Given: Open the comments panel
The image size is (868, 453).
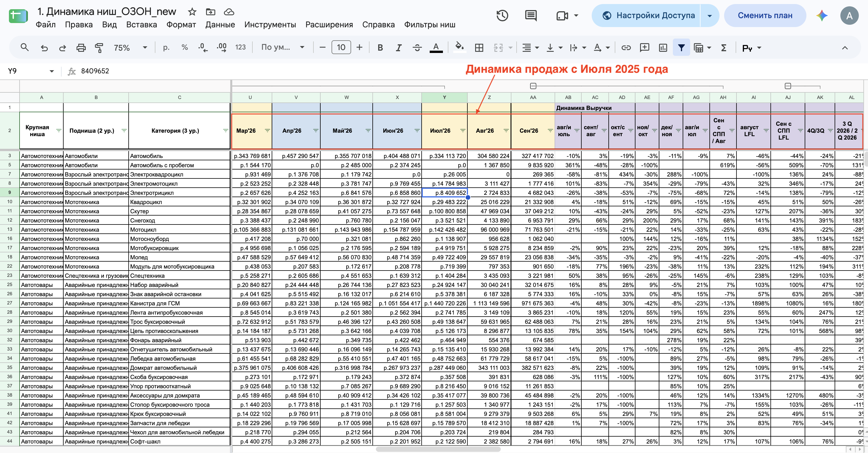Looking at the screenshot, I should tap(531, 16).
